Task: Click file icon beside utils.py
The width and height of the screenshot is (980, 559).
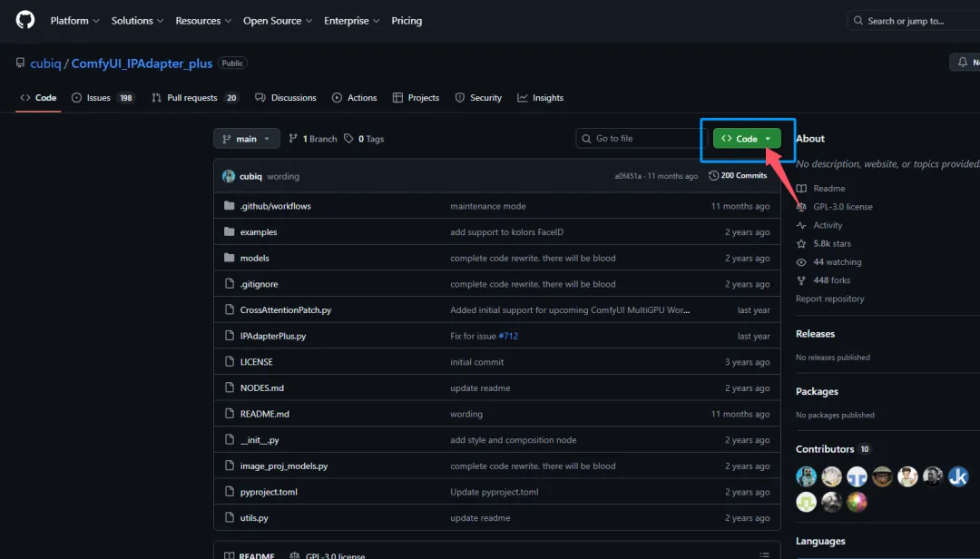Action: [230, 518]
